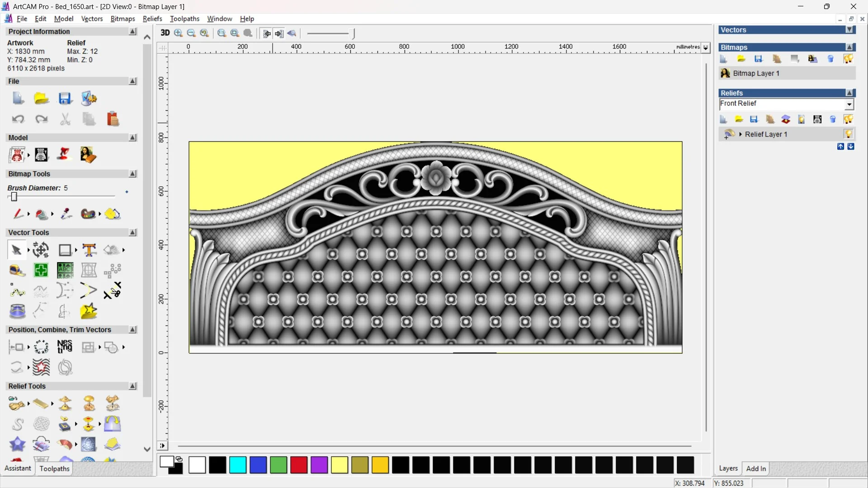Collapse the Bitmap Tools section

point(132,174)
